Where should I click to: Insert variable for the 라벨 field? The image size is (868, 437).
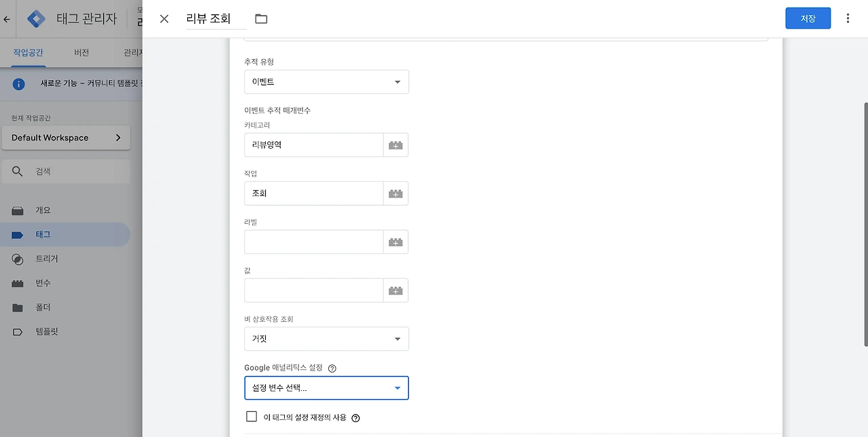tap(395, 242)
